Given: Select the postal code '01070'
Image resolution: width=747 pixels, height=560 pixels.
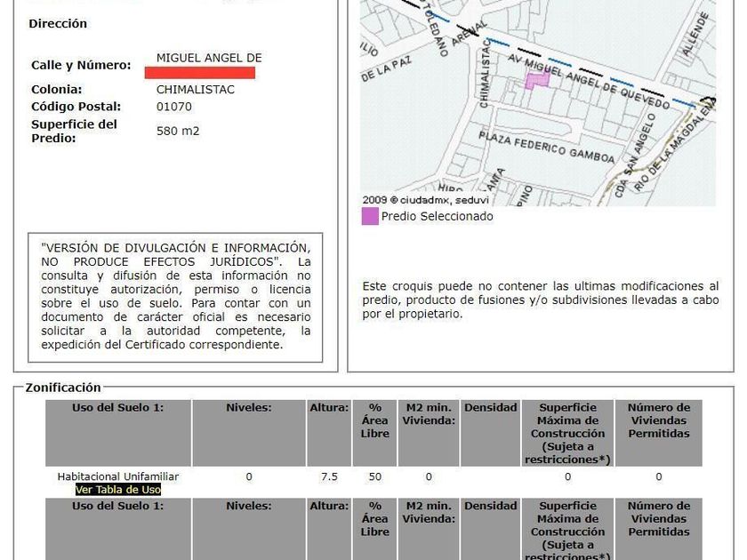Looking at the screenshot, I should click(x=174, y=106).
